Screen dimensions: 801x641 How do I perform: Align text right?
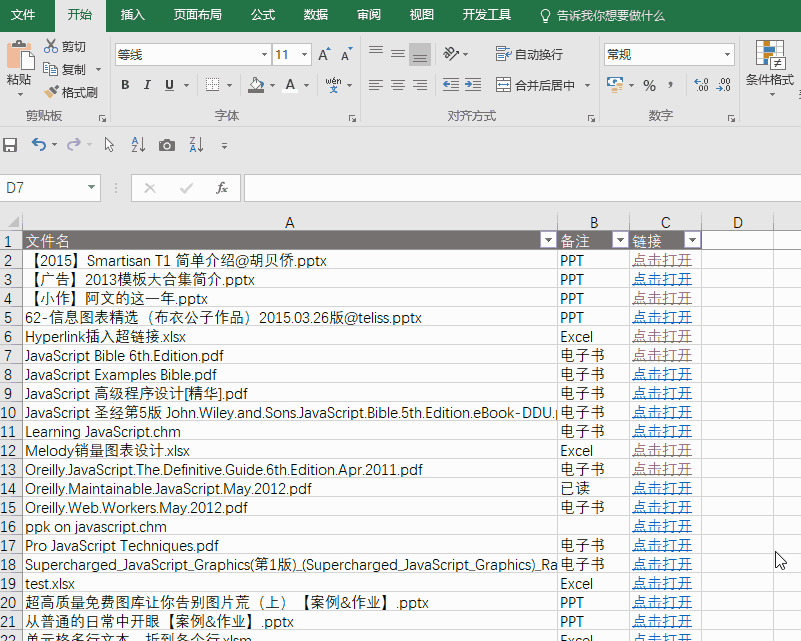420,85
